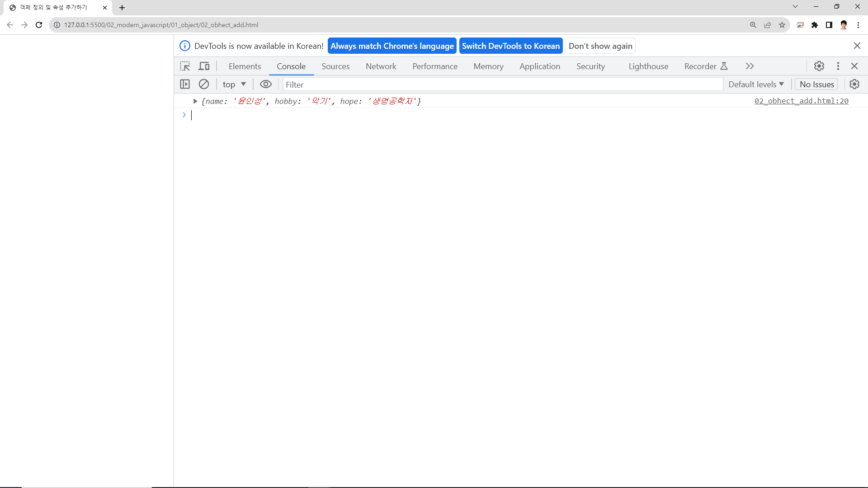This screenshot has width=868, height=488.
Task: Open the DevTools three-dot customize menu
Action: pos(838,66)
